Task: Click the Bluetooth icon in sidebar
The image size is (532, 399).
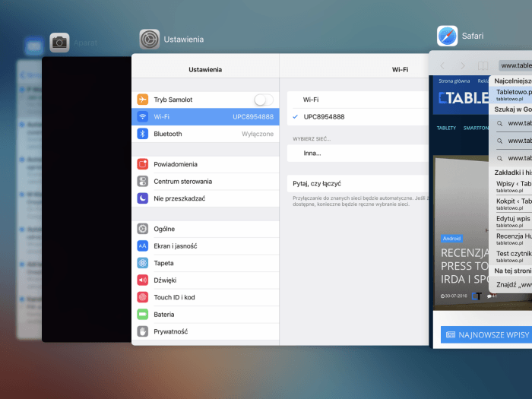Action: [x=143, y=134]
